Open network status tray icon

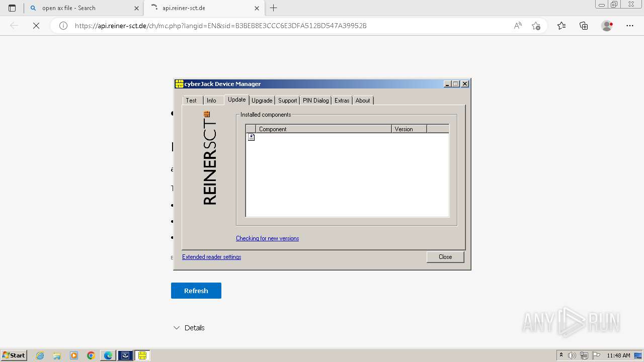584,355
